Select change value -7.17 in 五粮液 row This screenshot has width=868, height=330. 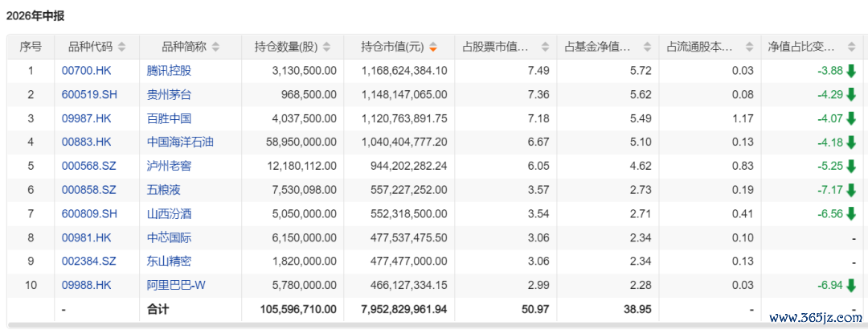pos(829,190)
